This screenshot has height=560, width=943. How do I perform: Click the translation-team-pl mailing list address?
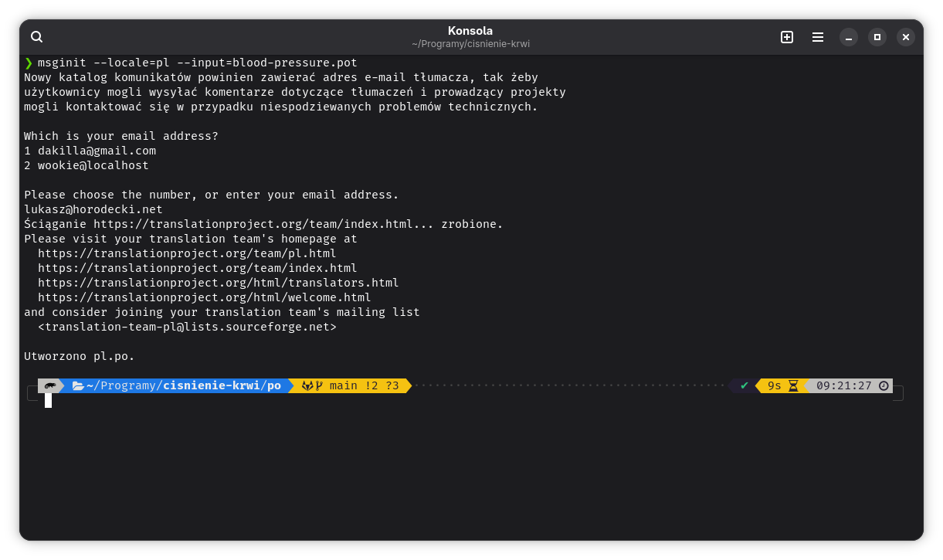pos(187,327)
